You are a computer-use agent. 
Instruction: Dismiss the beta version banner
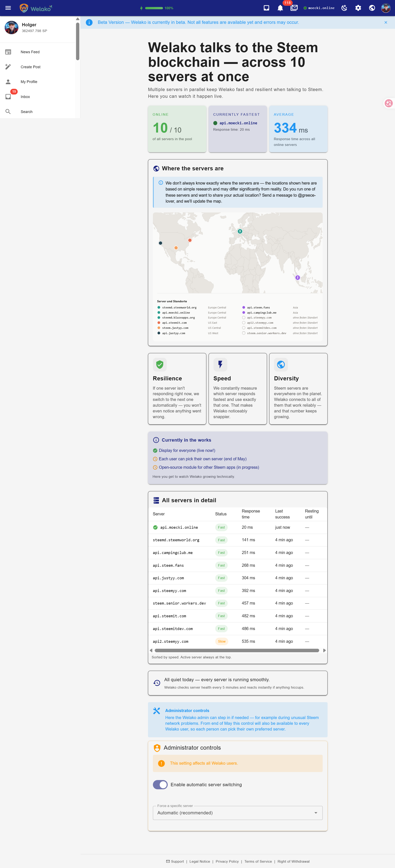click(x=386, y=22)
